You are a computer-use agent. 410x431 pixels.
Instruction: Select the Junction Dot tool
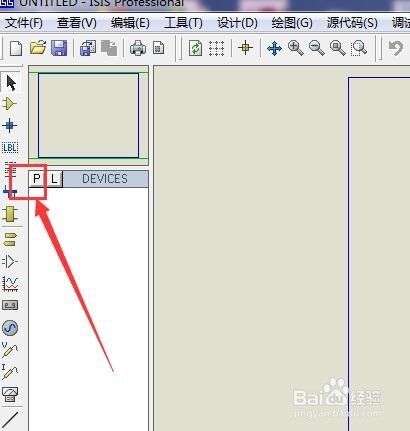[x=10, y=126]
